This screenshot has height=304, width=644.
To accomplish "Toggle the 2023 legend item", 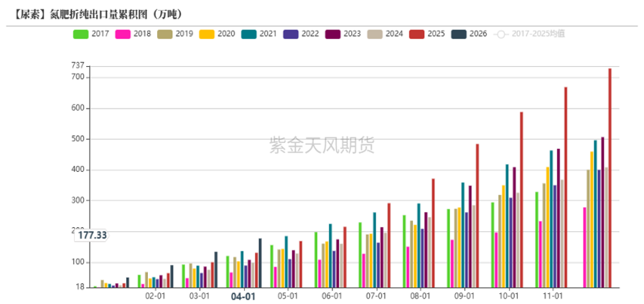I will (x=342, y=34).
